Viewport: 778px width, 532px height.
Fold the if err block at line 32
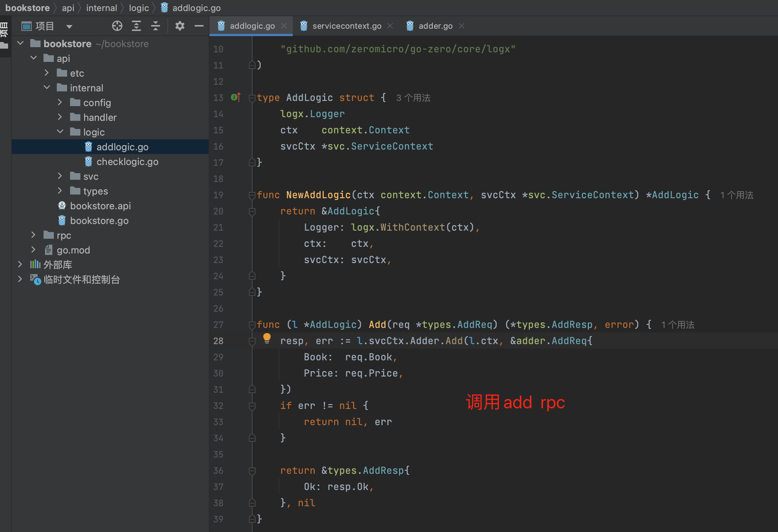click(252, 406)
